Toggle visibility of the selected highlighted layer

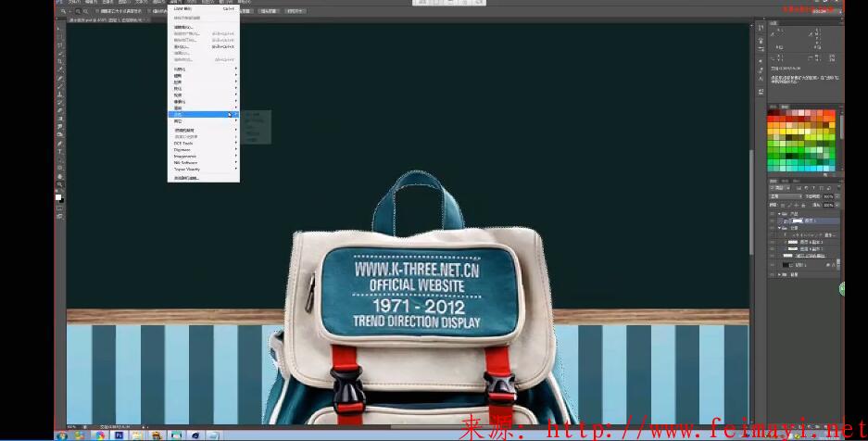(x=772, y=222)
